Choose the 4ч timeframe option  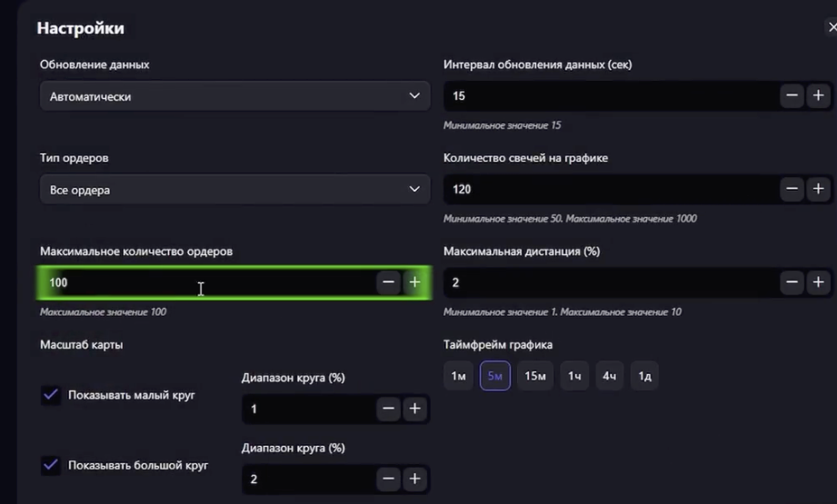tap(610, 375)
